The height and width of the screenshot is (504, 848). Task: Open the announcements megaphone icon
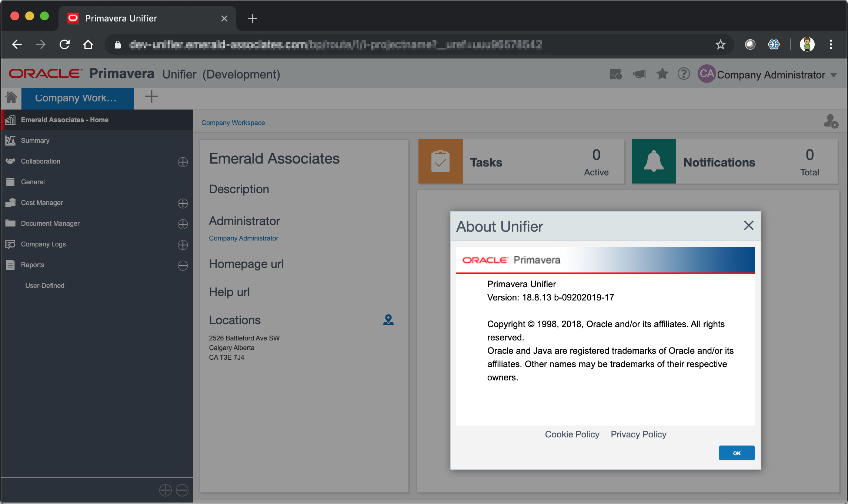[639, 74]
